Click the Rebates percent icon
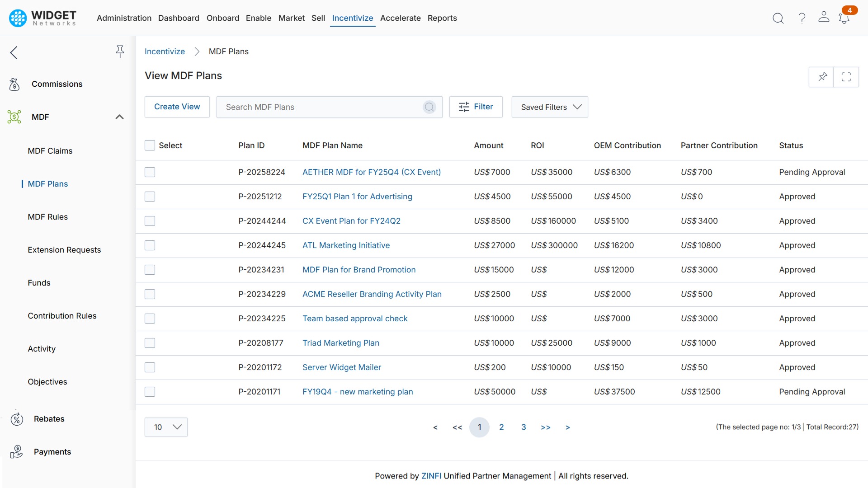Image resolution: width=868 pixels, height=488 pixels. coord(17,419)
